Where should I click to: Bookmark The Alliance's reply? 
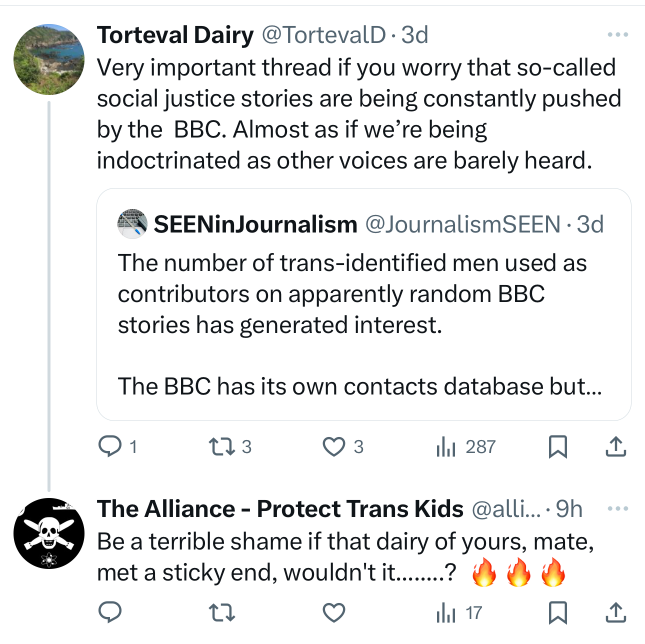(557, 612)
